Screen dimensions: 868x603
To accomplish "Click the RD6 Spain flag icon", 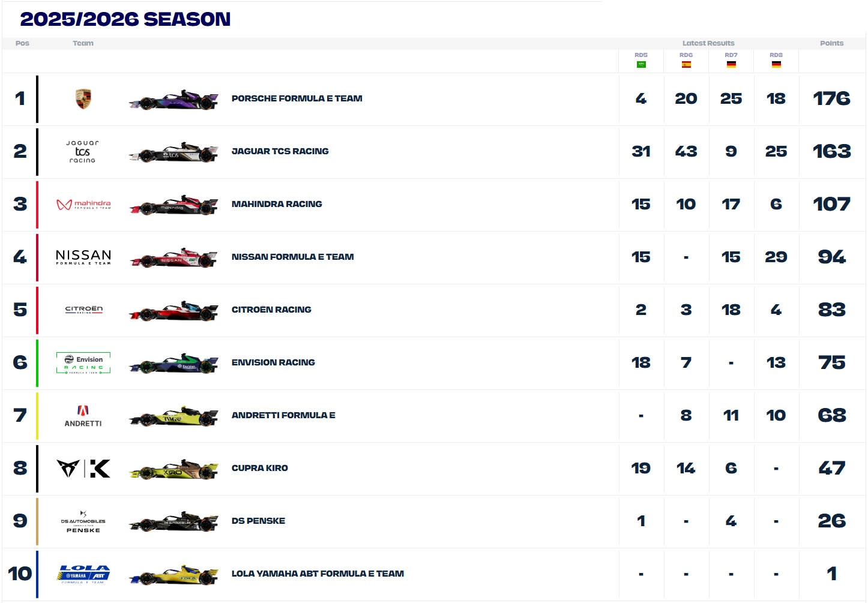I will point(686,64).
